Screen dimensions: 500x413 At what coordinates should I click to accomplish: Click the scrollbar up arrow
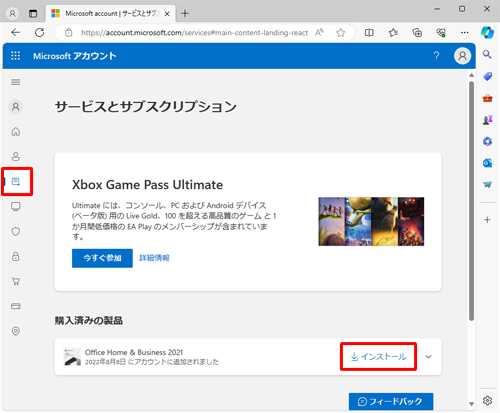[471, 75]
